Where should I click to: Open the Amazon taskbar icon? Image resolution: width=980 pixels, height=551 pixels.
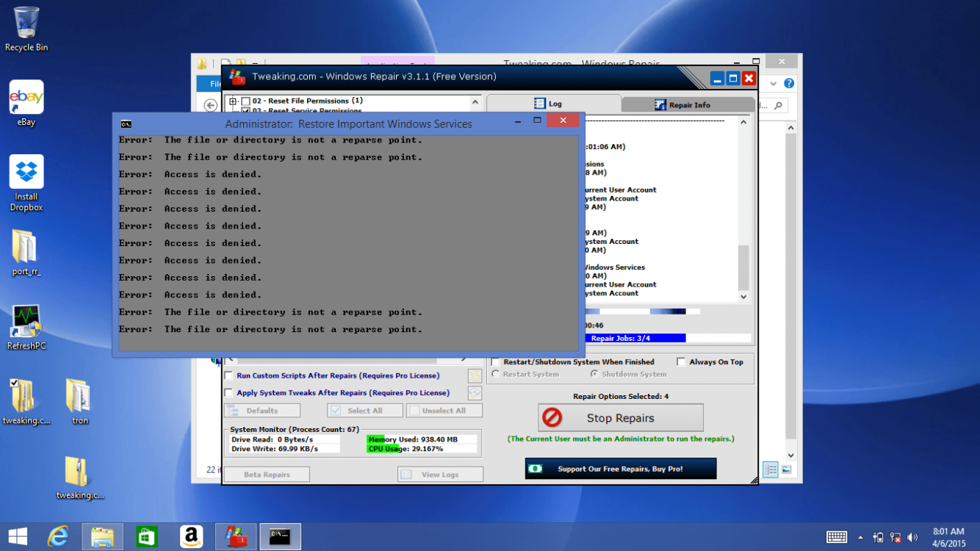pos(191,537)
